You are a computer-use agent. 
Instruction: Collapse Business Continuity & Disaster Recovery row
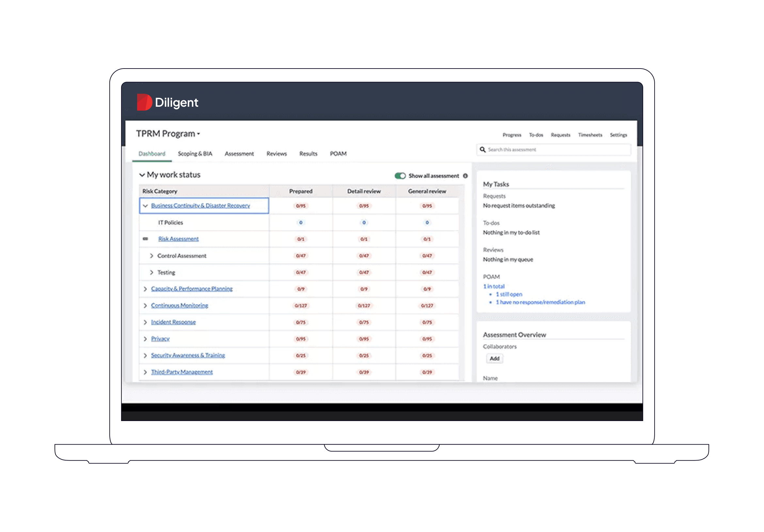point(145,206)
